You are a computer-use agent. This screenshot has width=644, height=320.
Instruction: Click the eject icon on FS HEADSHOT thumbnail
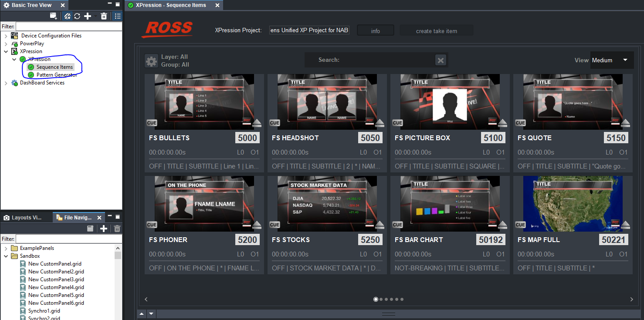(x=380, y=123)
